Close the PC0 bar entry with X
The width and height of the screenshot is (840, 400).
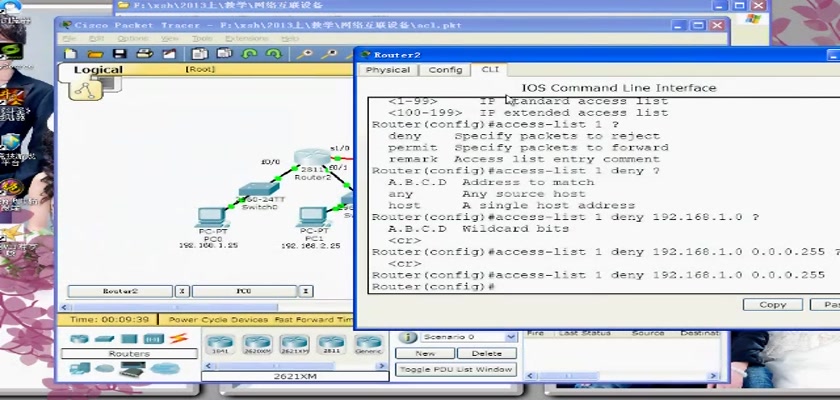[x=306, y=291]
